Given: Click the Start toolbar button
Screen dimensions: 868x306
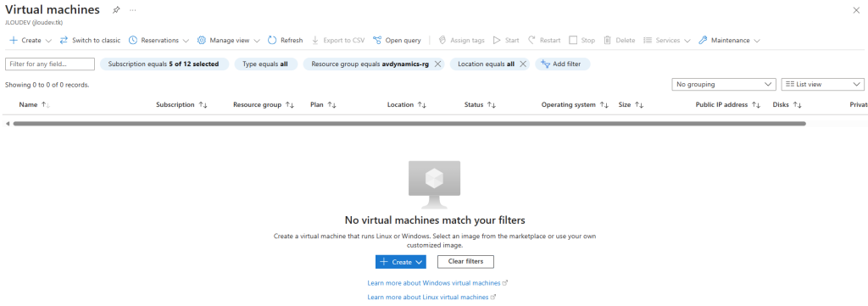Looking at the screenshot, I should 506,41.
